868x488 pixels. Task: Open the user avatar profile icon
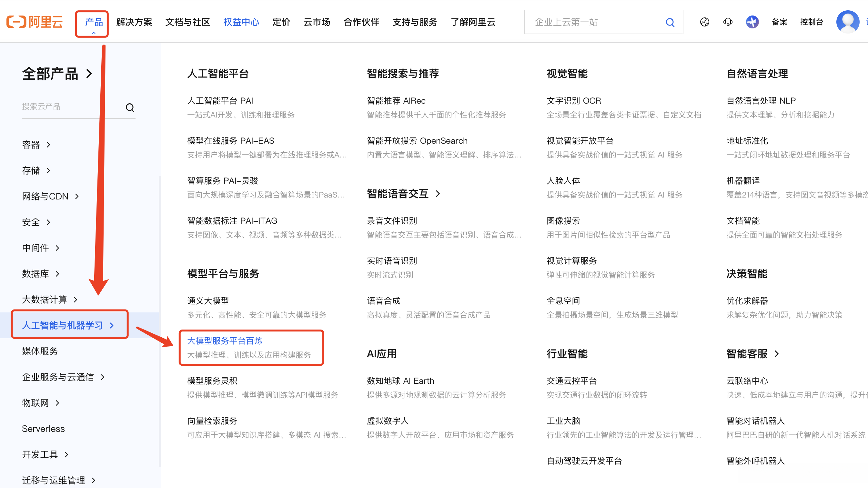tap(847, 22)
